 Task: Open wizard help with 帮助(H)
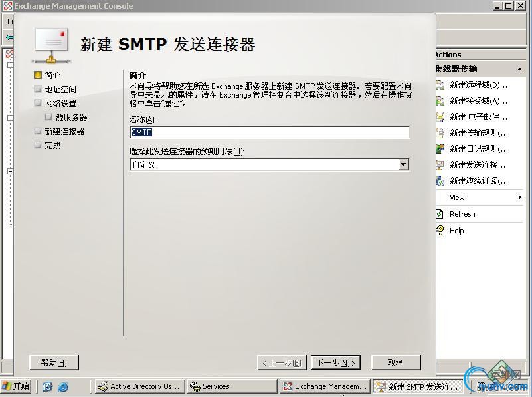point(54,362)
